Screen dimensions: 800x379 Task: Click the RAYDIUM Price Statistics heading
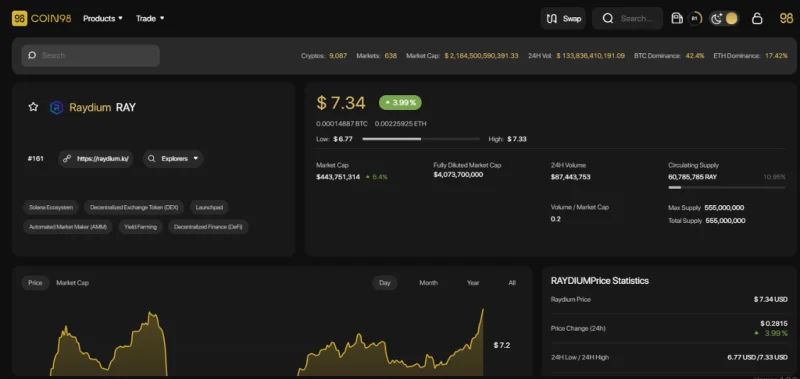pos(600,281)
